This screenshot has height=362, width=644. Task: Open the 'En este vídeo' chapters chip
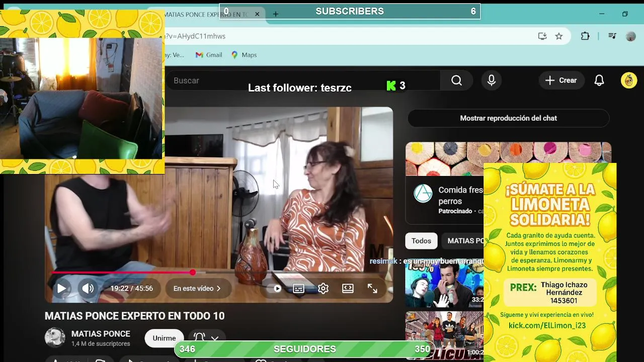(x=197, y=289)
